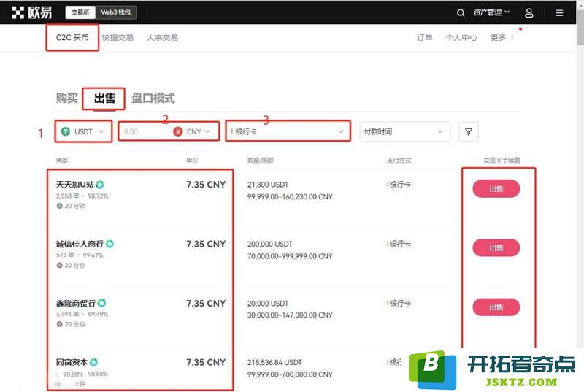Open merchant 鑫隆商贸行 profile
The image size is (584, 392).
pyautogui.click(x=76, y=303)
